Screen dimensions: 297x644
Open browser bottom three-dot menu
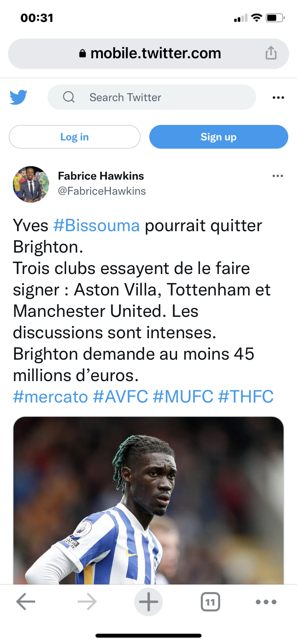266,602
